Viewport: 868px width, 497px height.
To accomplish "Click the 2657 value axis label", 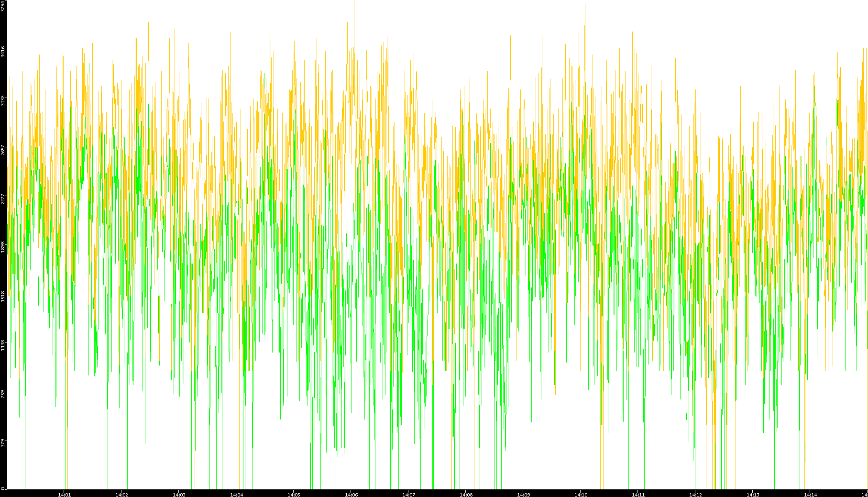I will pyautogui.click(x=3, y=150).
